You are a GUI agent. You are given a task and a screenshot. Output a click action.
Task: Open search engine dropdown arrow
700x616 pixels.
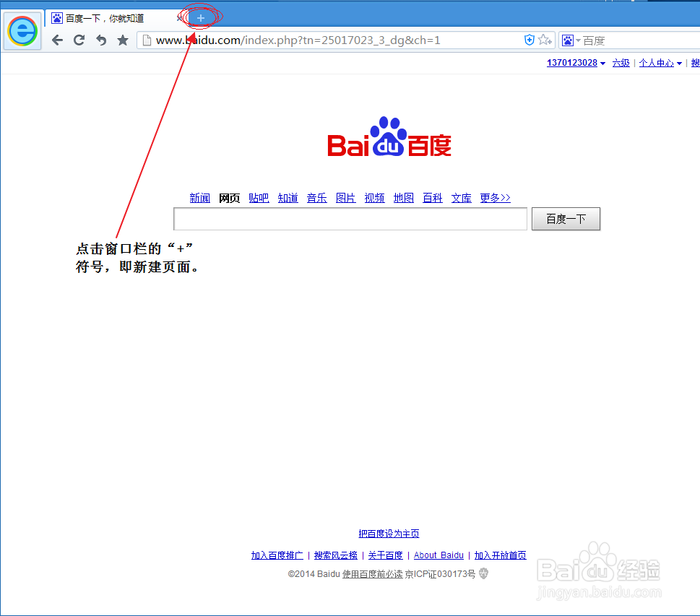pos(578,40)
